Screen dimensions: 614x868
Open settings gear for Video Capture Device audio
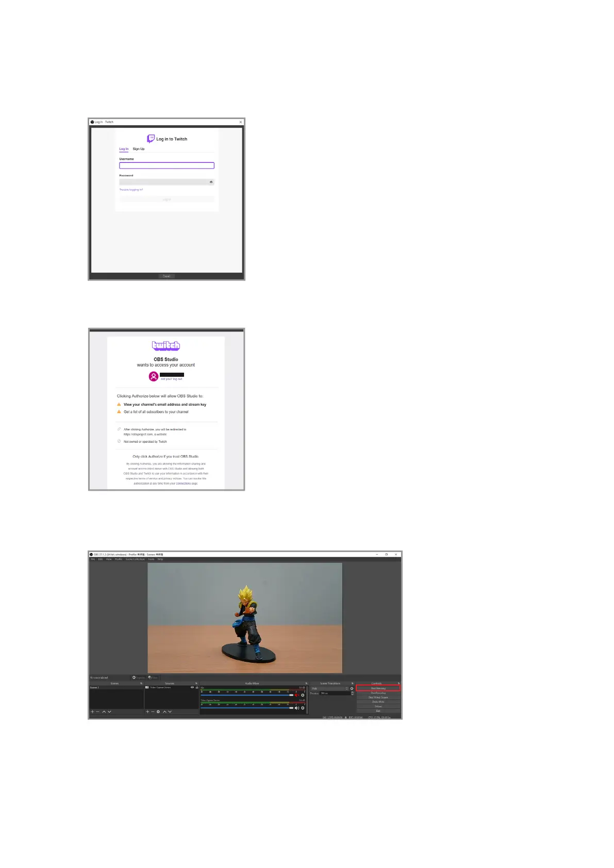(303, 708)
